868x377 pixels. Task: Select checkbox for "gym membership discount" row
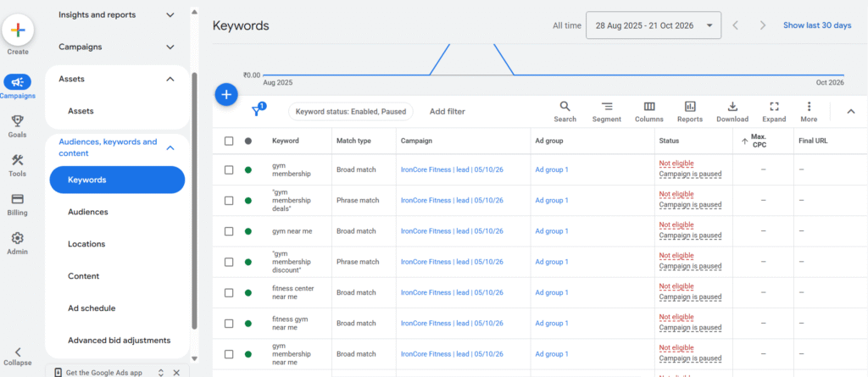click(x=229, y=262)
